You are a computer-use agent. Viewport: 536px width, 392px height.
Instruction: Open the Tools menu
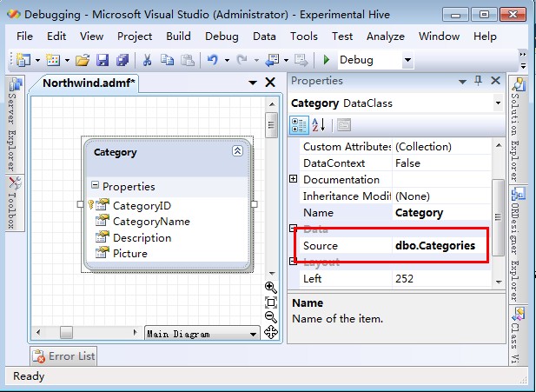(304, 37)
